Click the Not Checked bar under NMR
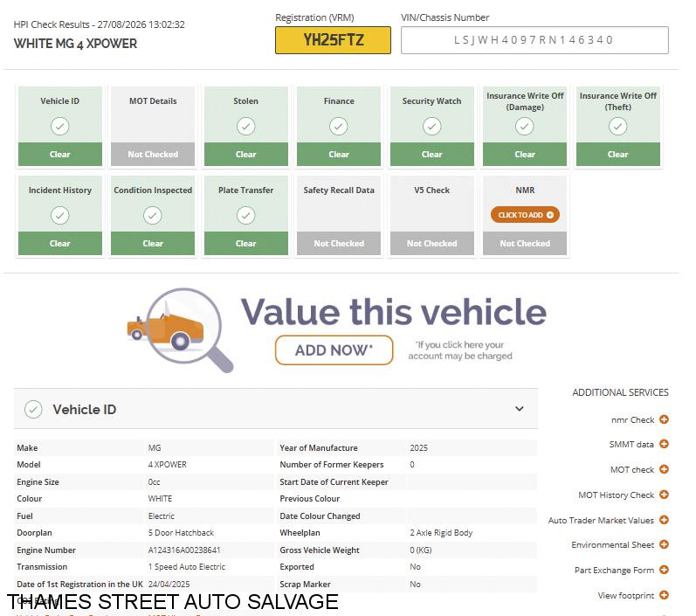Viewport: 696px width, 616px height. pos(525,244)
